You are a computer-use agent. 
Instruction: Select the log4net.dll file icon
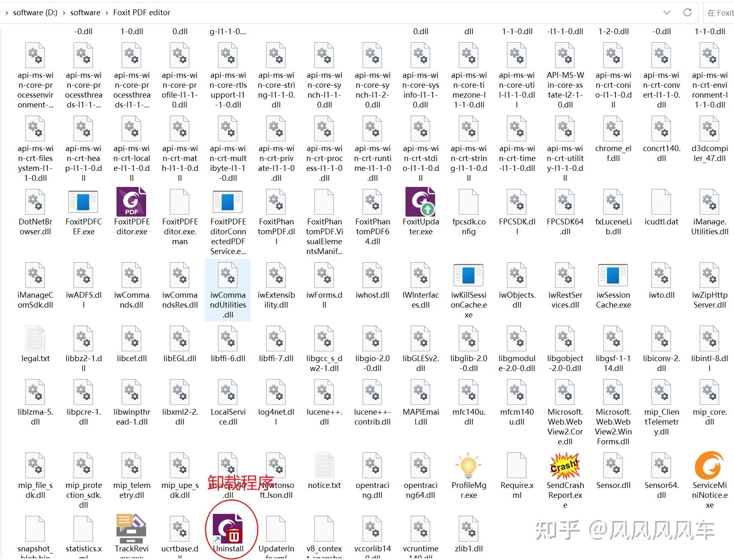276,392
